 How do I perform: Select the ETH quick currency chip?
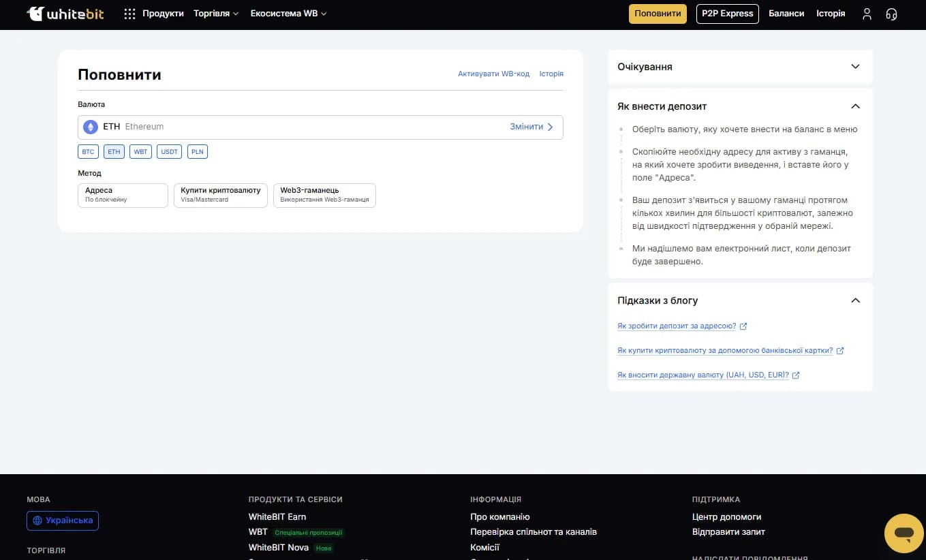[114, 152]
